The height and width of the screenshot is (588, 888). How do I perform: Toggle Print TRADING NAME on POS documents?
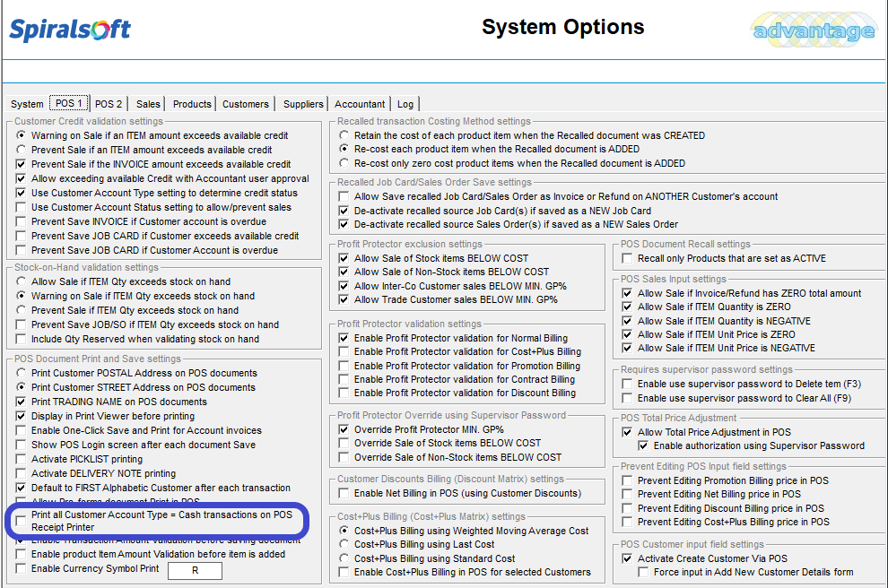21,402
